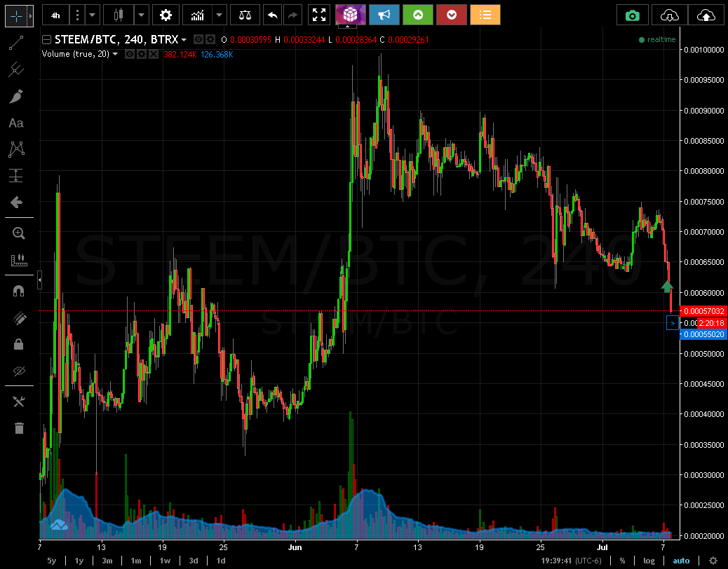The width and height of the screenshot is (728, 569).
Task: Open chart properties gear
Action: 166,16
